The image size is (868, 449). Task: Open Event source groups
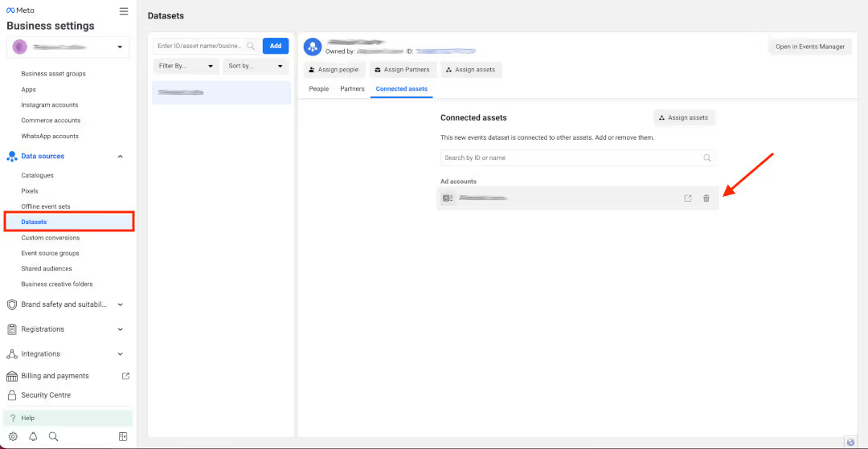coord(50,253)
